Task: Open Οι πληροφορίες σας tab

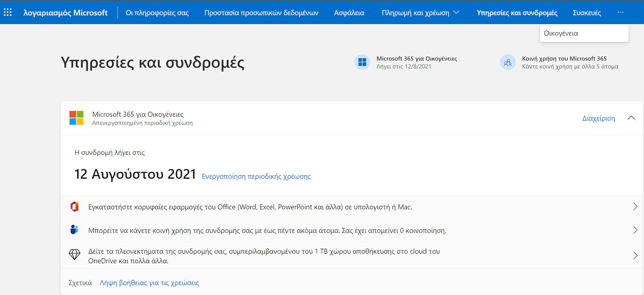Action: coord(157,12)
